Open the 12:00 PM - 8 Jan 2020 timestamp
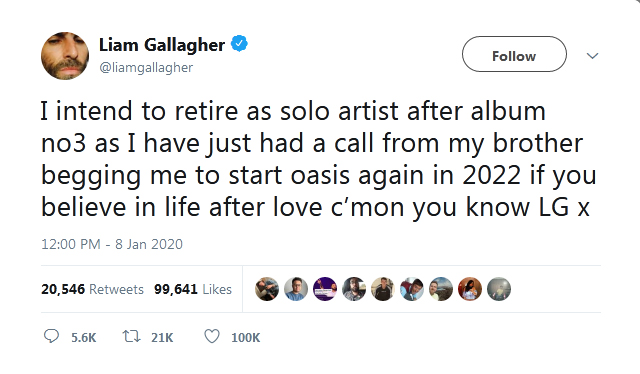The width and height of the screenshot is (640, 374). pos(112,244)
